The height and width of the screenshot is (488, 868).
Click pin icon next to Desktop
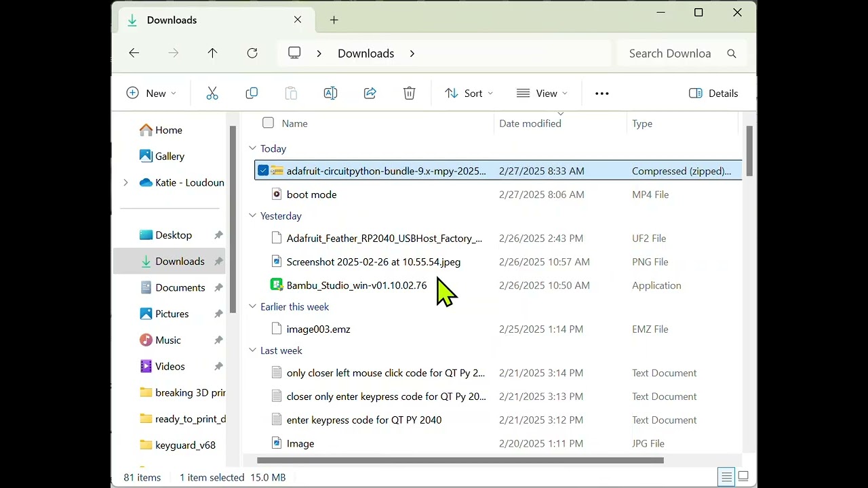coord(218,235)
